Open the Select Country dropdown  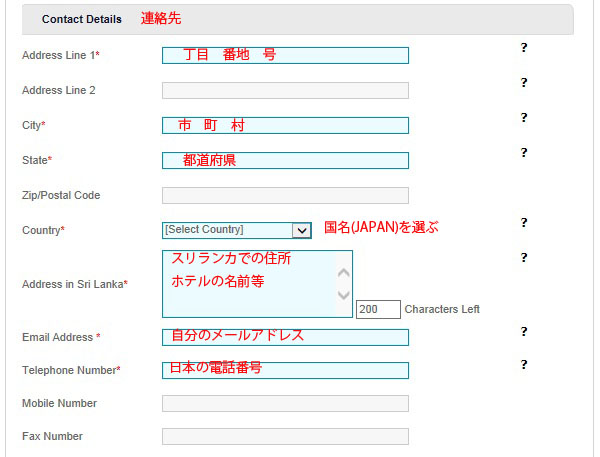(x=236, y=230)
